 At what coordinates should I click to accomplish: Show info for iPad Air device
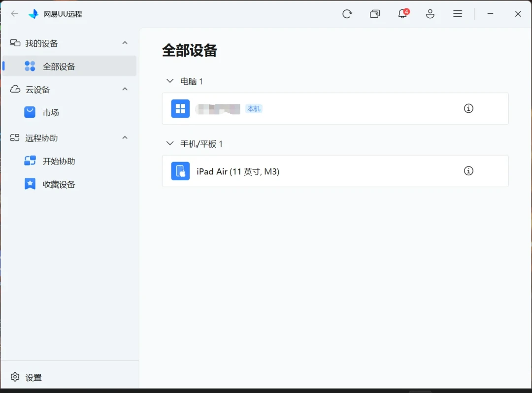468,171
